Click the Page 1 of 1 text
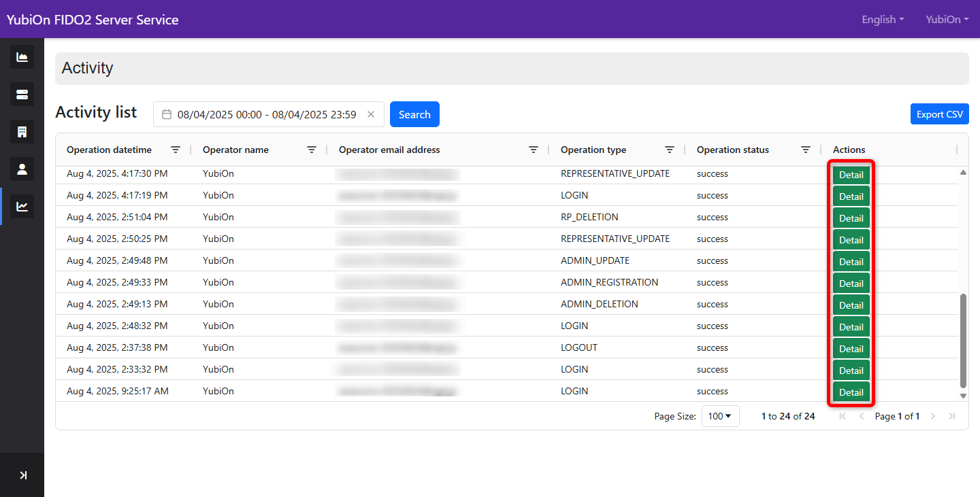The height and width of the screenshot is (497, 980). 897,416
